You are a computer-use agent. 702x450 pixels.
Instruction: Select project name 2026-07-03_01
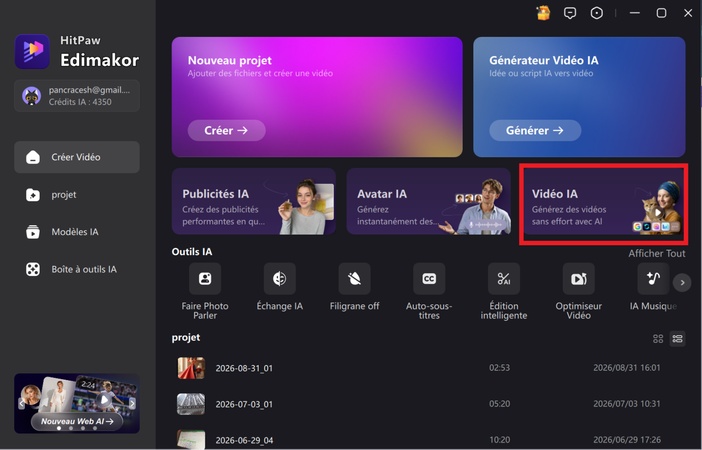(244, 404)
